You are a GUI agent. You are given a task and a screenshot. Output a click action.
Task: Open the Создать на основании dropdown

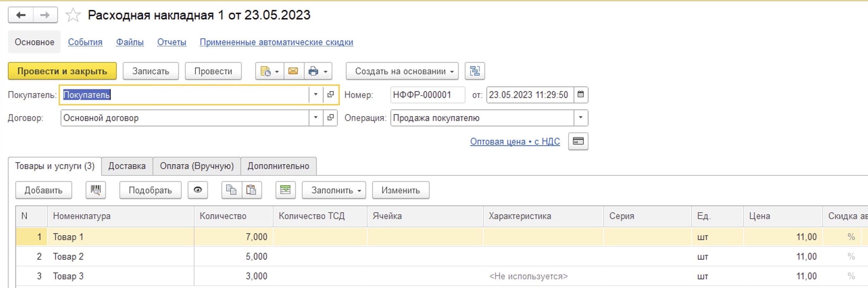coord(402,71)
